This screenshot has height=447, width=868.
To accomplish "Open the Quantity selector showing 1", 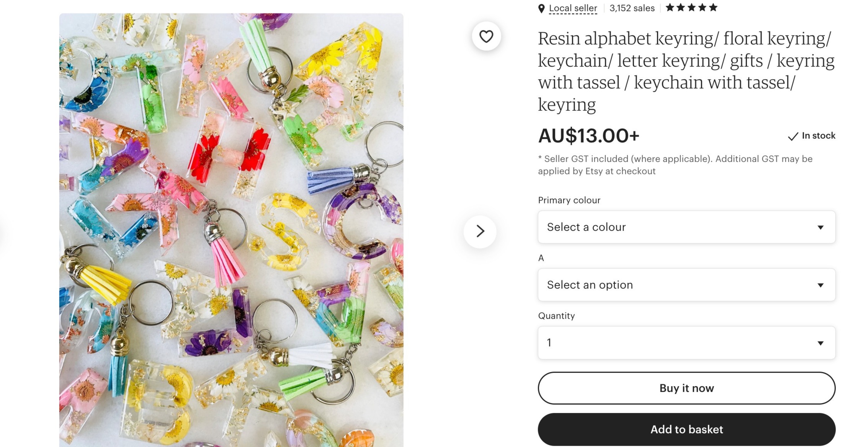I will tap(687, 343).
